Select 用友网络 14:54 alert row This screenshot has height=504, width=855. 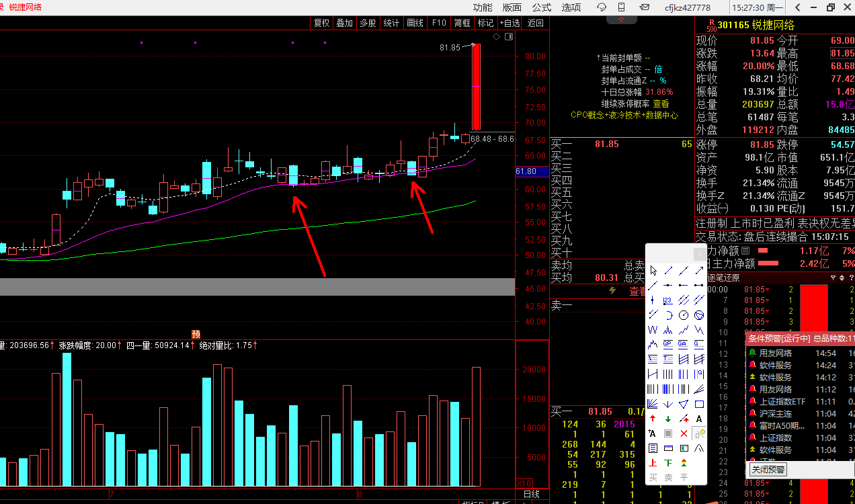point(799,353)
